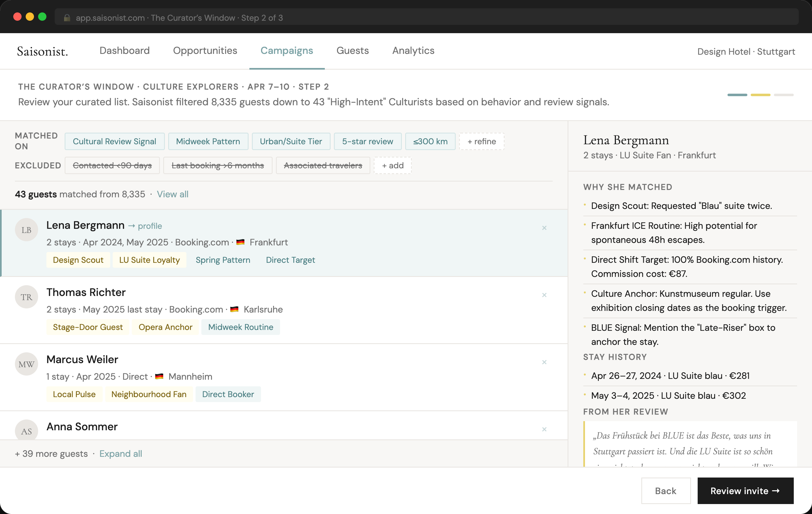Click the Review invite button
This screenshot has width=812, height=514.
[745, 491]
